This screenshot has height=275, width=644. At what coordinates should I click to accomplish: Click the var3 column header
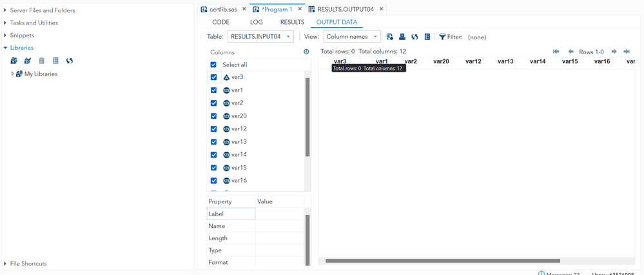coord(340,61)
